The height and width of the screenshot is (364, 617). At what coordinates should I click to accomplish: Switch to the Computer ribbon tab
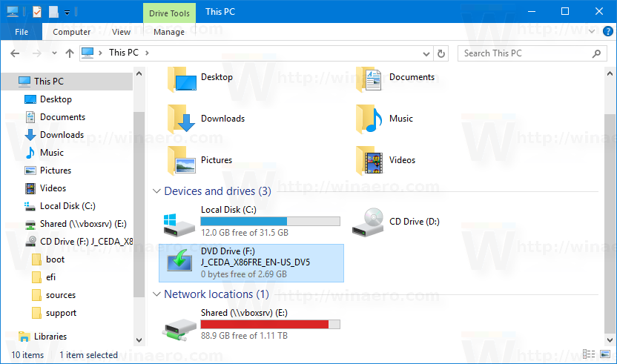coord(72,32)
